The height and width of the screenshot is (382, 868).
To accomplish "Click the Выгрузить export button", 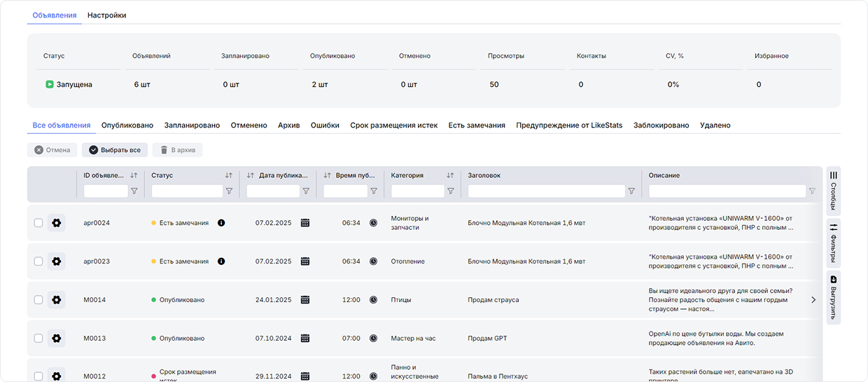I will [x=833, y=297].
